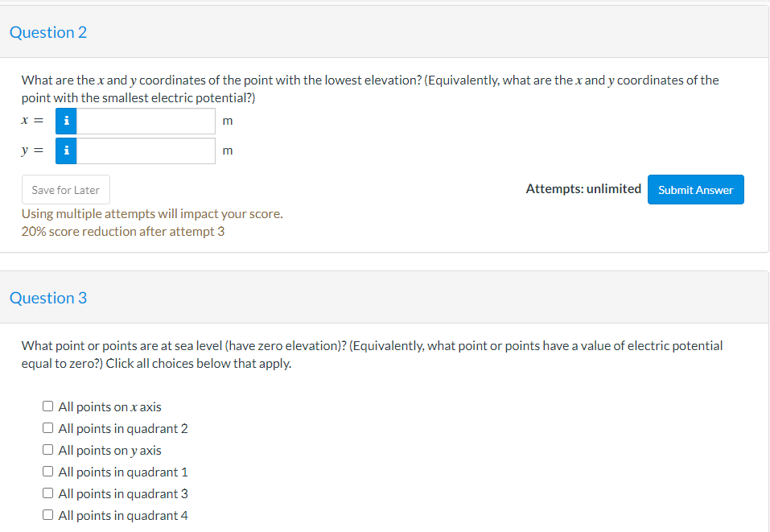Screen dimensions: 770x532
Task: Open the Question 2 heading link
Action: pyautogui.click(x=47, y=32)
